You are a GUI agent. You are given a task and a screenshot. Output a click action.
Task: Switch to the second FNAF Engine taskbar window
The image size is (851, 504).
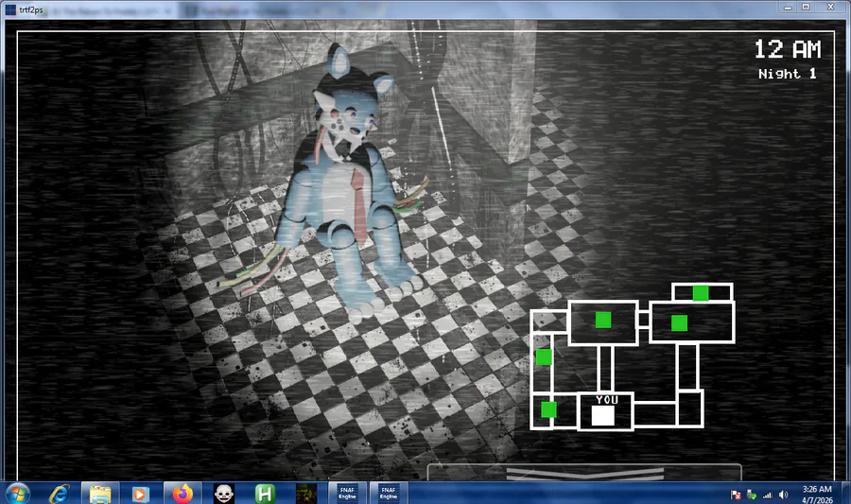click(x=389, y=494)
